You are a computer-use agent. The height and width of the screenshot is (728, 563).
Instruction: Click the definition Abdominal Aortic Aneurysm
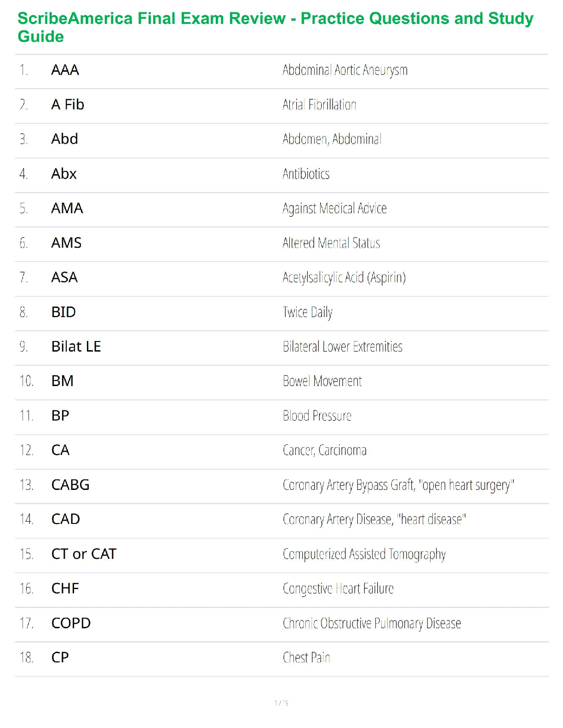pyautogui.click(x=345, y=70)
